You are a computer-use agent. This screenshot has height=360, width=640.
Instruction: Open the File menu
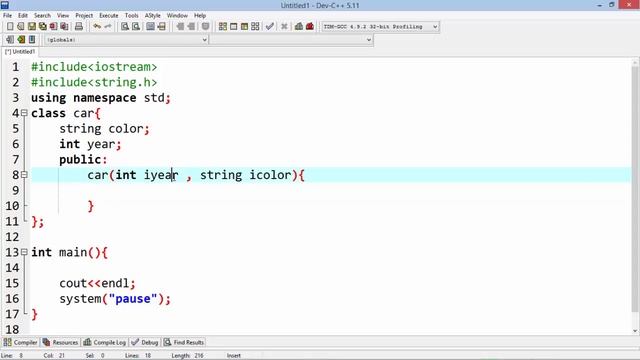pos(7,16)
